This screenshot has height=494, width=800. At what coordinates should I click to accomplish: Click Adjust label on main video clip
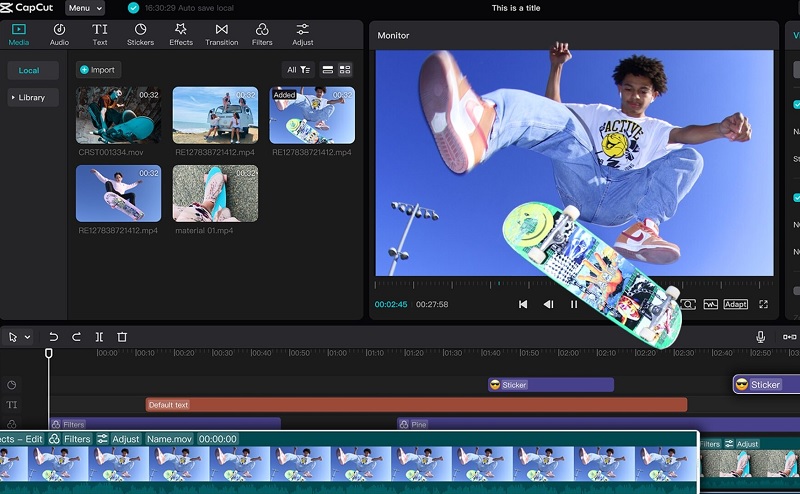click(x=118, y=439)
